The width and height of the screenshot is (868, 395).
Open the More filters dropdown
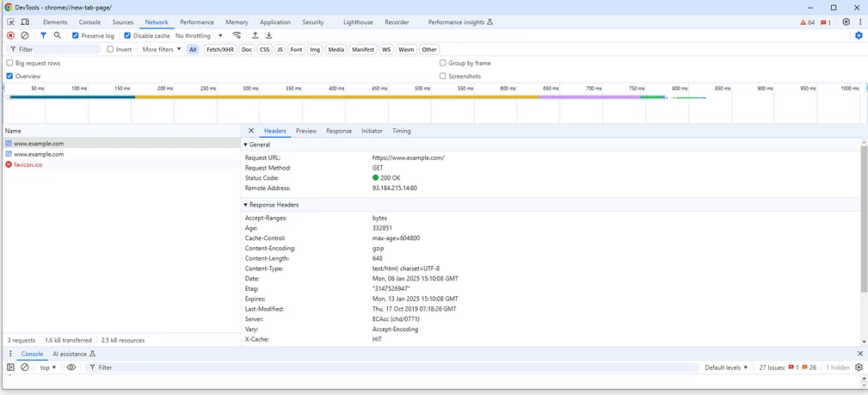[x=162, y=49]
